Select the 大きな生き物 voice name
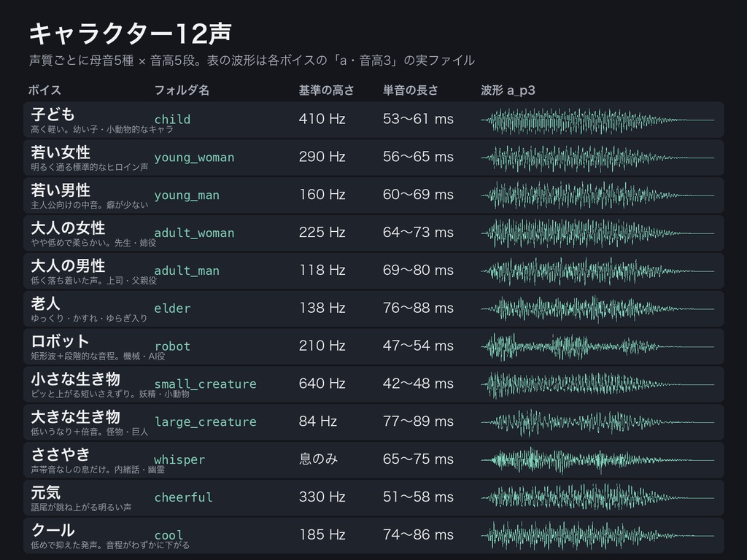This screenshot has height=560, width=747. [75, 416]
